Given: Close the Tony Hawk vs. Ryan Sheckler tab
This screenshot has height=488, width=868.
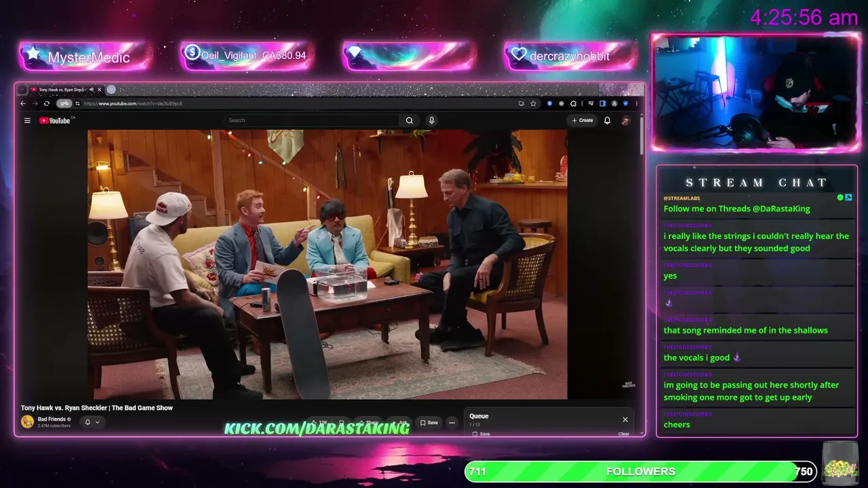Looking at the screenshot, I should [99, 89].
